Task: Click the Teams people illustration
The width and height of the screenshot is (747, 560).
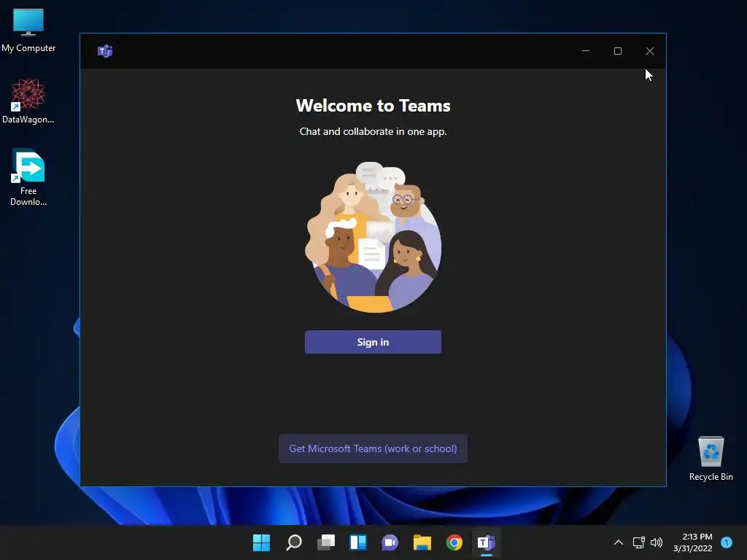Action: [373, 237]
